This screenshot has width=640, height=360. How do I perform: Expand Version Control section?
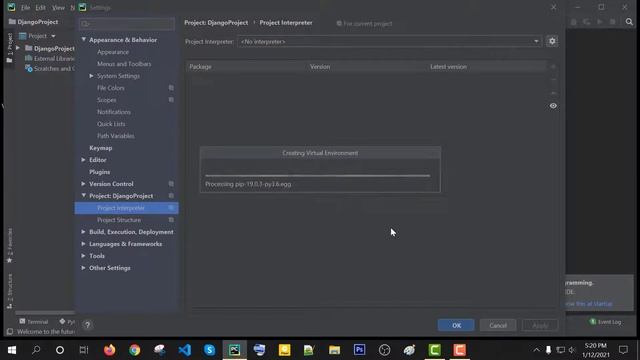click(84, 184)
